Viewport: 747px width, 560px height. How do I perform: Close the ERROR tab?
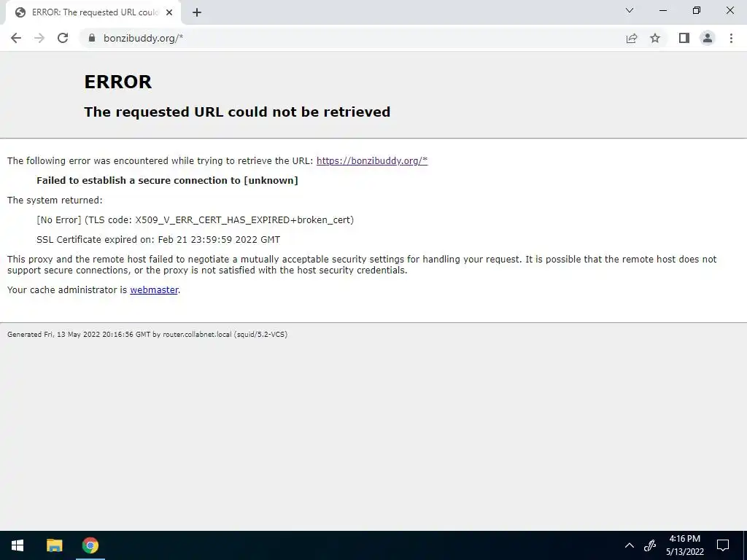169,13
